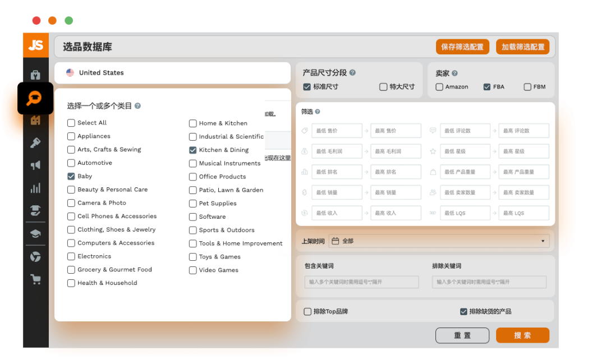
Task: Click the United States flag icon
Action: pyautogui.click(x=70, y=73)
